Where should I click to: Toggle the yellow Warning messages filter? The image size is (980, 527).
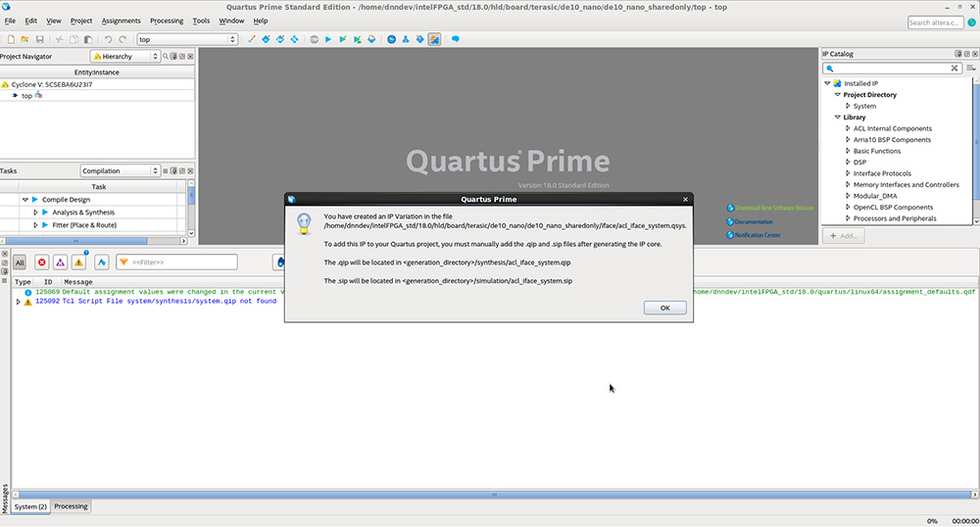point(78,263)
